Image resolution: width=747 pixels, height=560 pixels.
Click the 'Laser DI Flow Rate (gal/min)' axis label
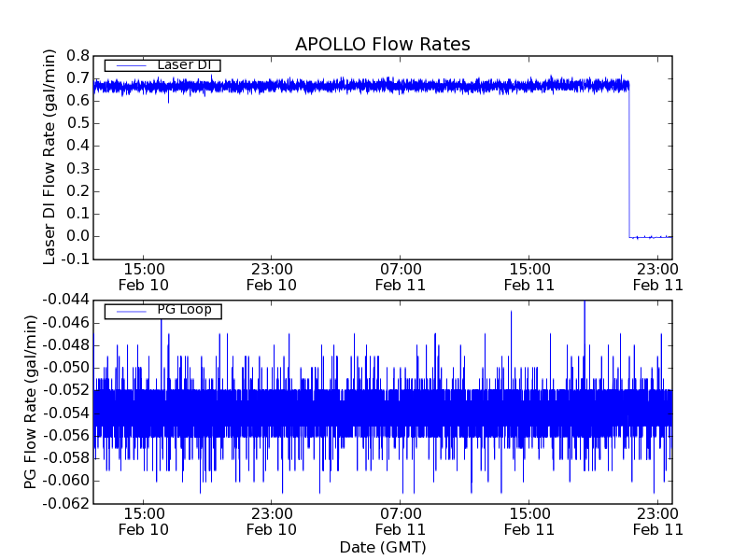point(49,157)
